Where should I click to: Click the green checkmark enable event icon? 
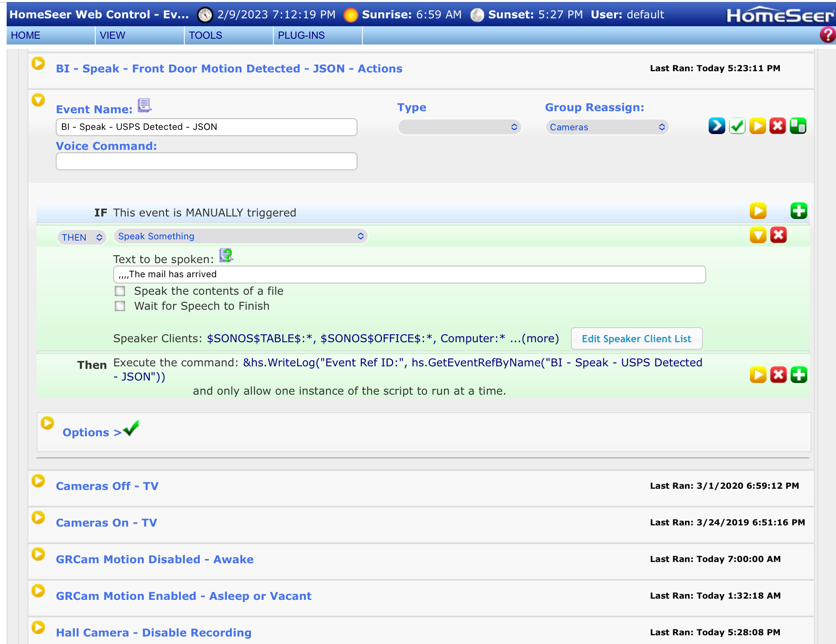click(x=737, y=126)
